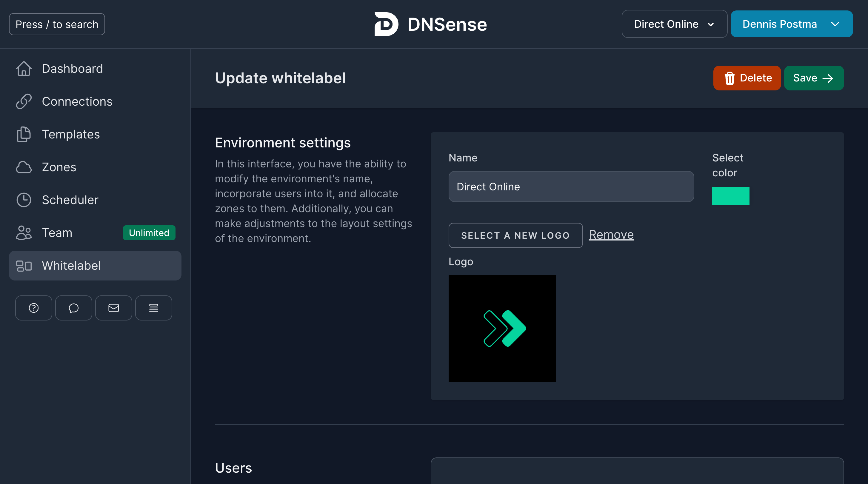868x484 pixels.
Task: Click the Name input field
Action: coord(571,186)
